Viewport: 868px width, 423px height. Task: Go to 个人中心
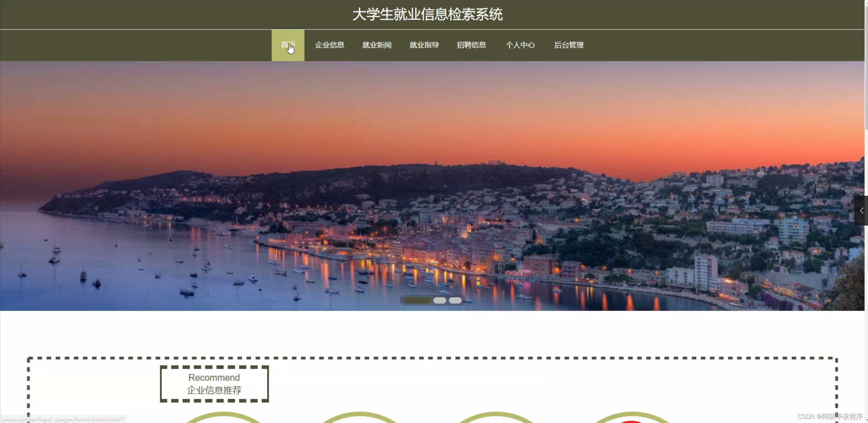pos(520,45)
